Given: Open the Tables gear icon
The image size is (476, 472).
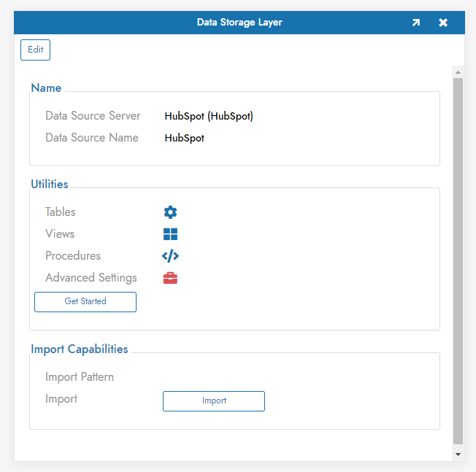Looking at the screenshot, I should (170, 212).
